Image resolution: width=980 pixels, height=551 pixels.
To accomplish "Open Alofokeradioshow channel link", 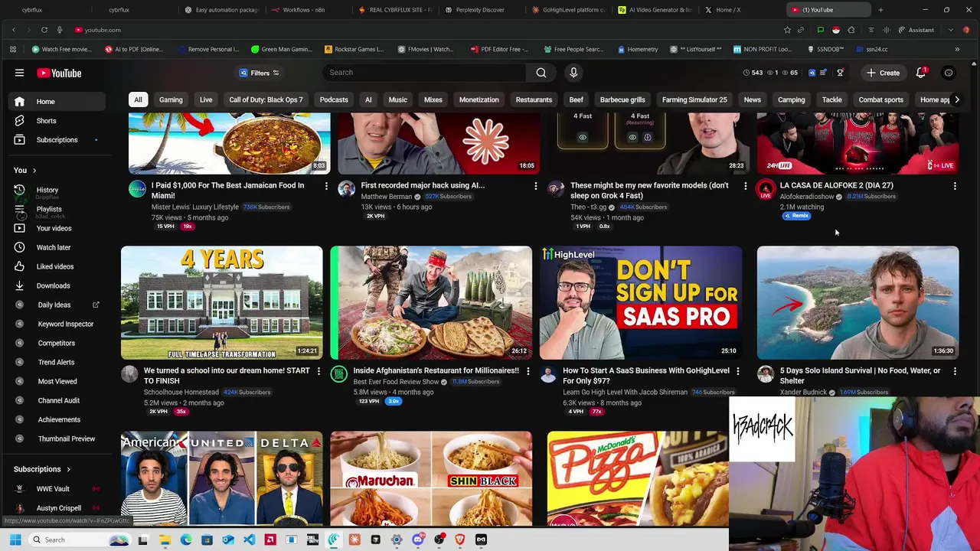I will click(x=807, y=197).
